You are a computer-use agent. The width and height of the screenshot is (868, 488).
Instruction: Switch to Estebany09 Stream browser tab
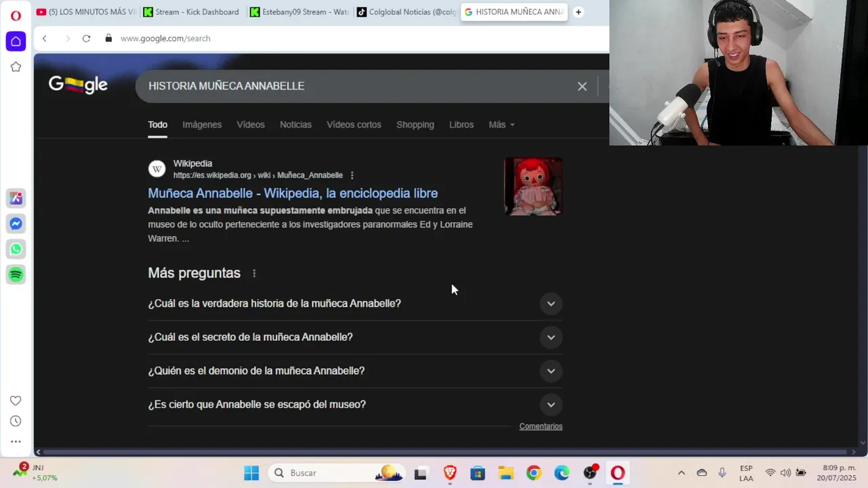tap(298, 12)
